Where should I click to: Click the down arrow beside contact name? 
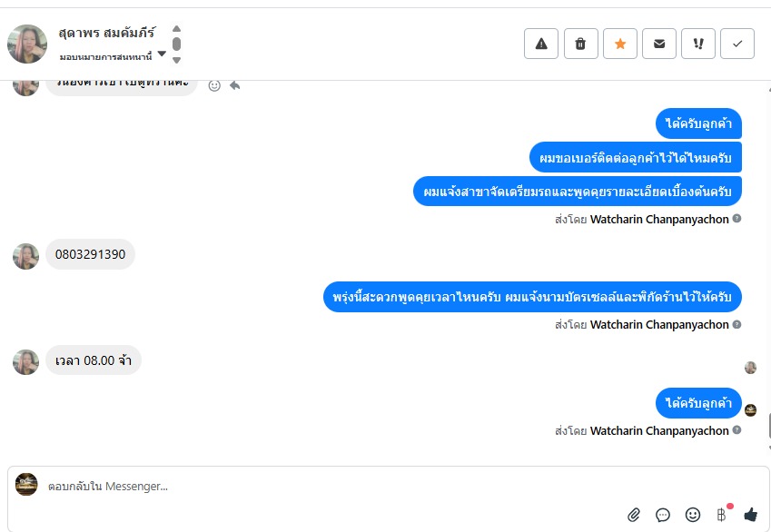176,61
